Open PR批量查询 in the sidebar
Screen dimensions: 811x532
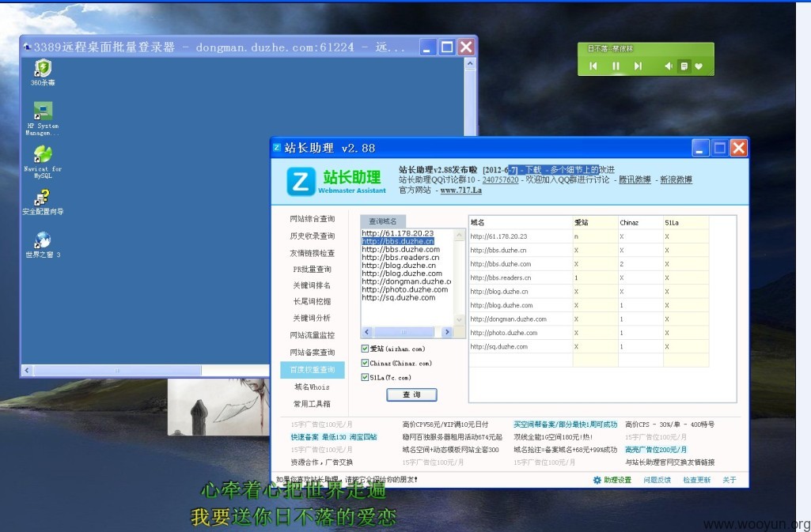[x=313, y=269]
